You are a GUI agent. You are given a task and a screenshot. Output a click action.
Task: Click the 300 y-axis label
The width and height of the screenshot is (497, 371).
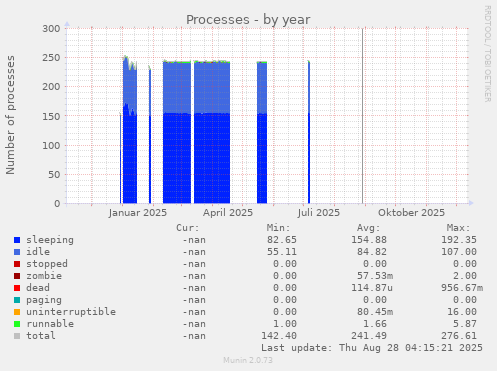[51, 29]
